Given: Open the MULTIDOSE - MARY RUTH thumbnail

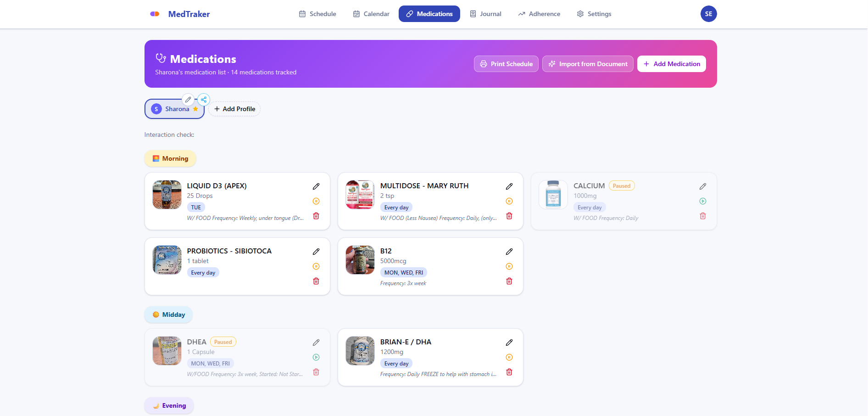Looking at the screenshot, I should [x=360, y=195].
